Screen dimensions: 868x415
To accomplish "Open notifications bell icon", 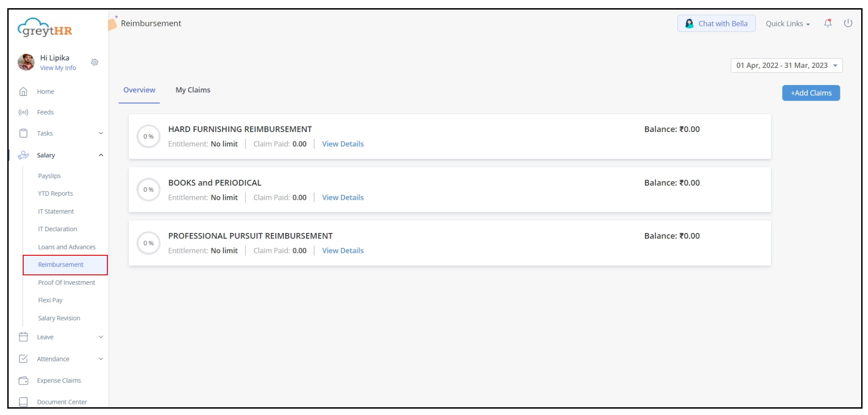I will (x=828, y=23).
